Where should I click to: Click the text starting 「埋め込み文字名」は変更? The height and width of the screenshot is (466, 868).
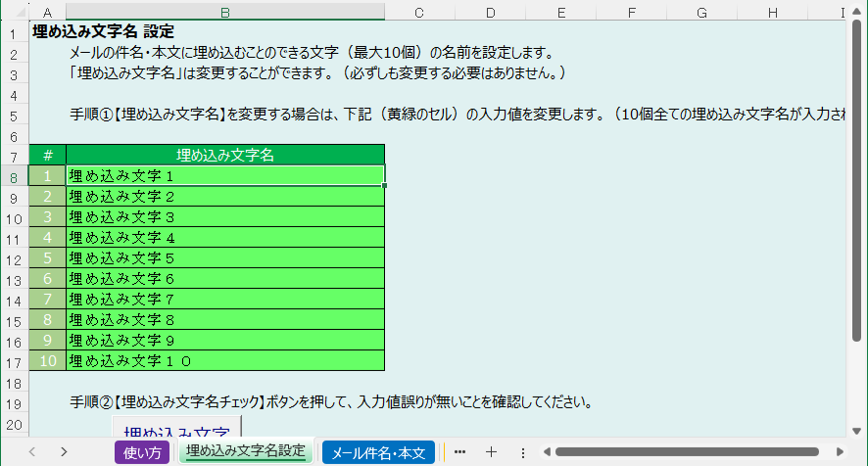tap(317, 73)
